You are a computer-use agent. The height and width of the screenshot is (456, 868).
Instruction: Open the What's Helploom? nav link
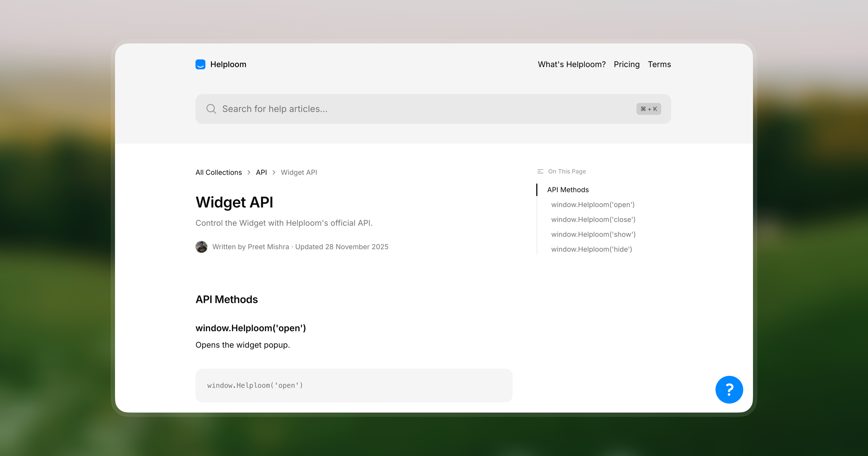571,64
